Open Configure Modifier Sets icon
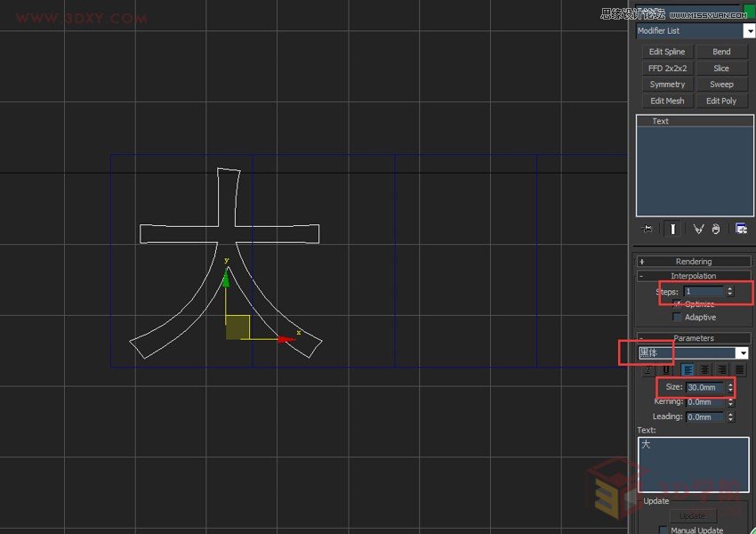Screen dimensions: 756x534 click(x=741, y=229)
